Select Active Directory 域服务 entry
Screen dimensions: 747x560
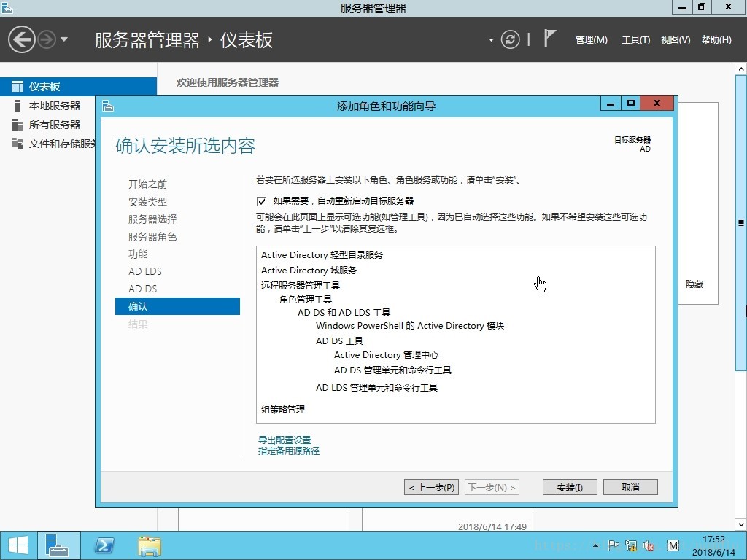coord(309,270)
